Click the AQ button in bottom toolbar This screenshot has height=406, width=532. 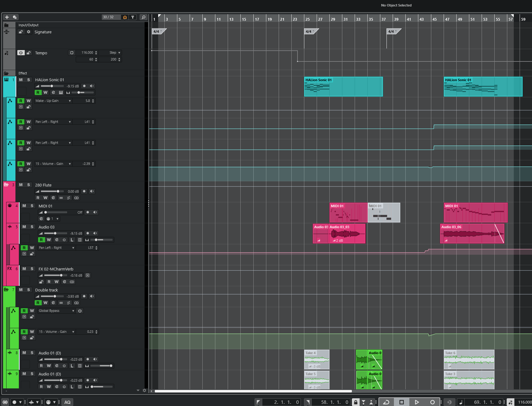[x=67, y=402]
